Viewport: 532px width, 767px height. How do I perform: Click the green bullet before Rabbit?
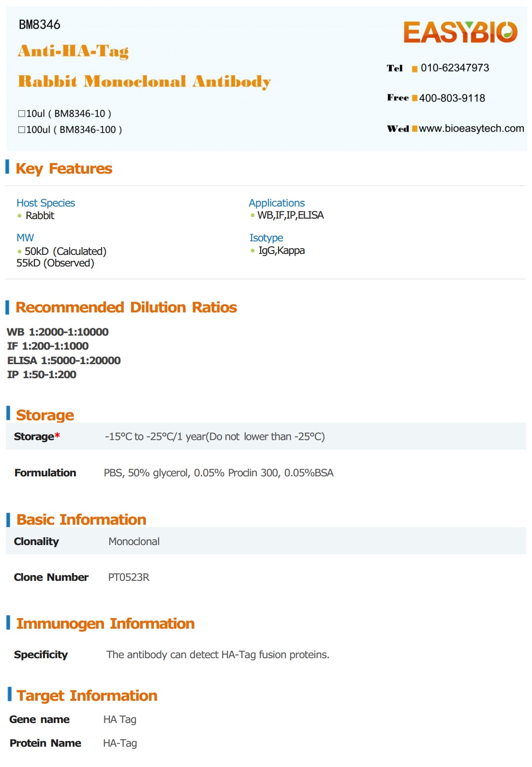[20, 216]
